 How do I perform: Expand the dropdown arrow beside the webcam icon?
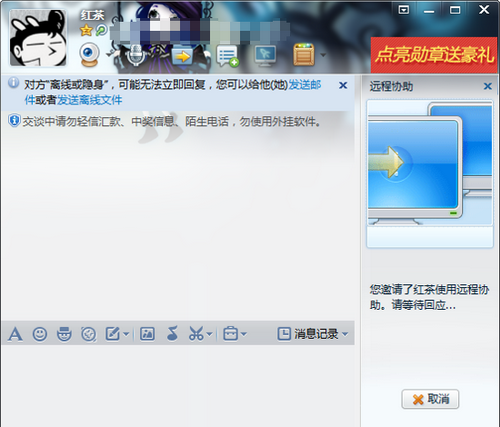point(108,54)
